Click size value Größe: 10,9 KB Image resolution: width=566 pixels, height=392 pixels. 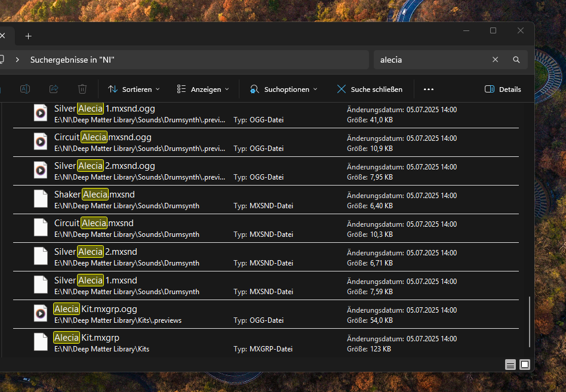[370, 148]
